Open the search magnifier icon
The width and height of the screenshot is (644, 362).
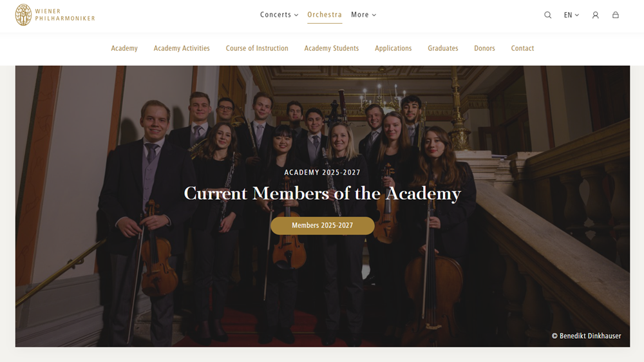click(x=547, y=15)
